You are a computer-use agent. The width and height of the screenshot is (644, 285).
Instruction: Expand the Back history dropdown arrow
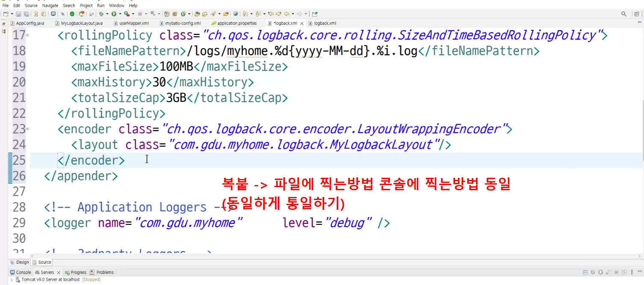(x=293, y=14)
